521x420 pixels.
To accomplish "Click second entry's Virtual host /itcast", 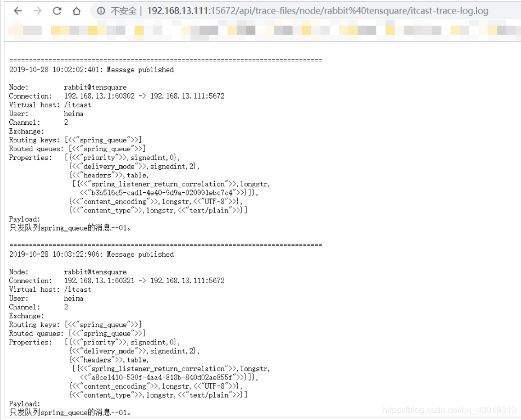I will click(77, 290).
